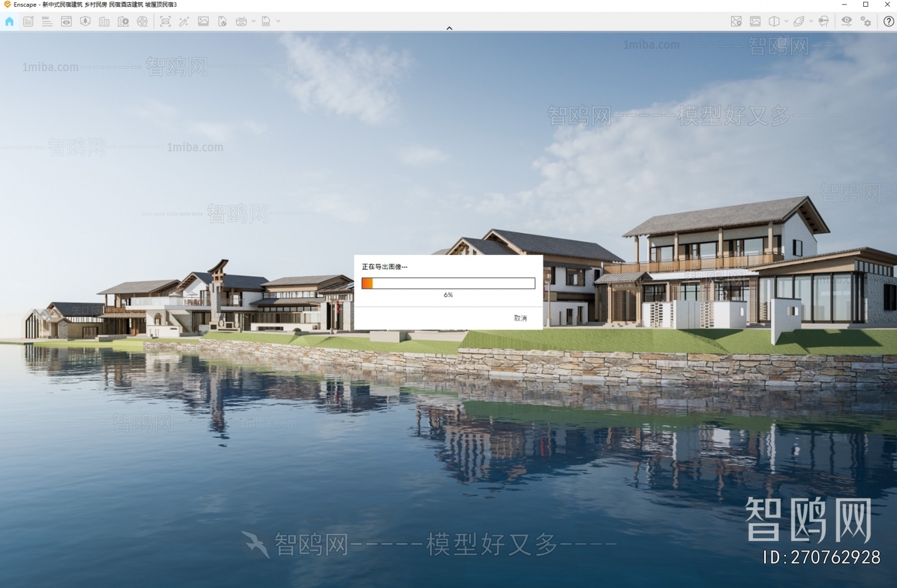Open Enscape general settings
897x588 pixels.
pos(866,21)
